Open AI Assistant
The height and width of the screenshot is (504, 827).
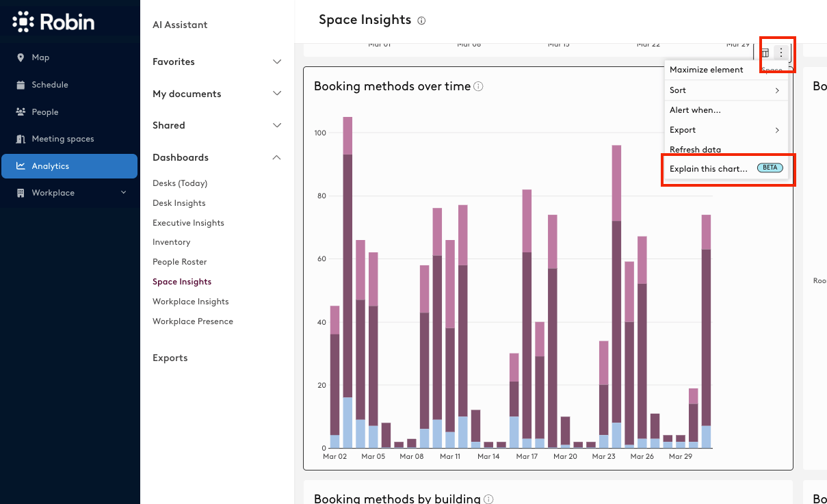[x=180, y=25]
